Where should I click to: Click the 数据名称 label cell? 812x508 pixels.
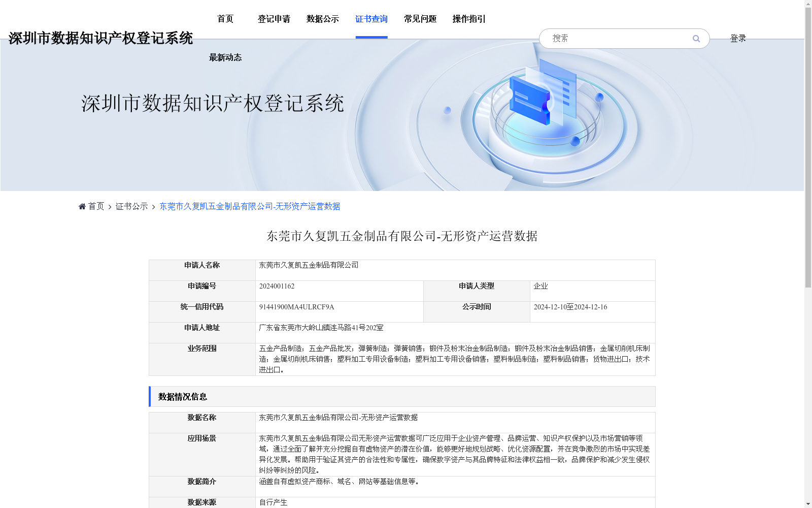point(202,423)
